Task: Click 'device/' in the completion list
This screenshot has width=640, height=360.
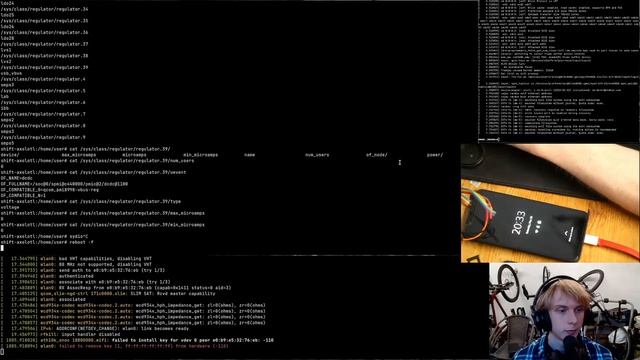Action: [x=10, y=155]
